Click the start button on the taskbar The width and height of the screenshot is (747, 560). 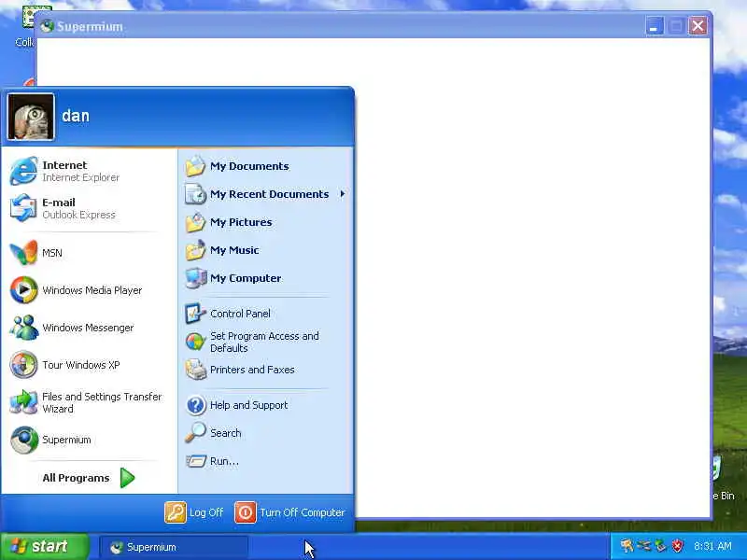click(45, 546)
